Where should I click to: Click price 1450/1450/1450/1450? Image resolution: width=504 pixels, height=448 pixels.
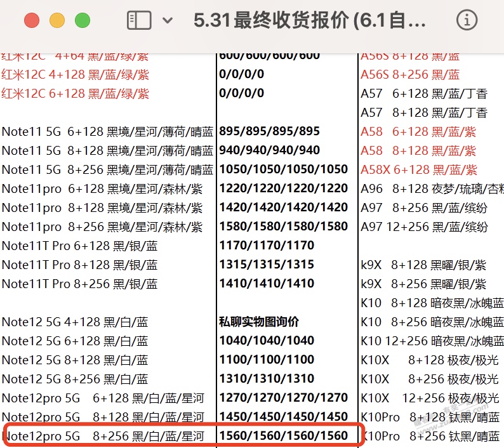pyautogui.click(x=284, y=416)
